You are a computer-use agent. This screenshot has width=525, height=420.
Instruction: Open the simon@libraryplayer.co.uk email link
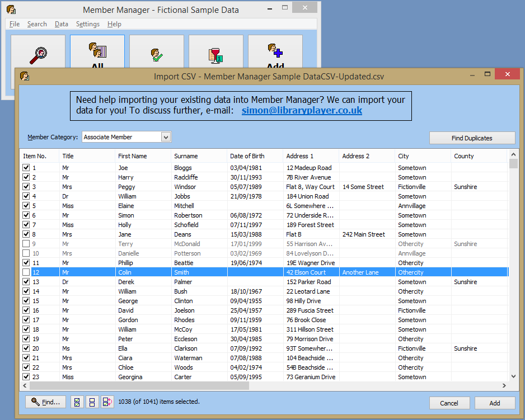[x=302, y=110]
